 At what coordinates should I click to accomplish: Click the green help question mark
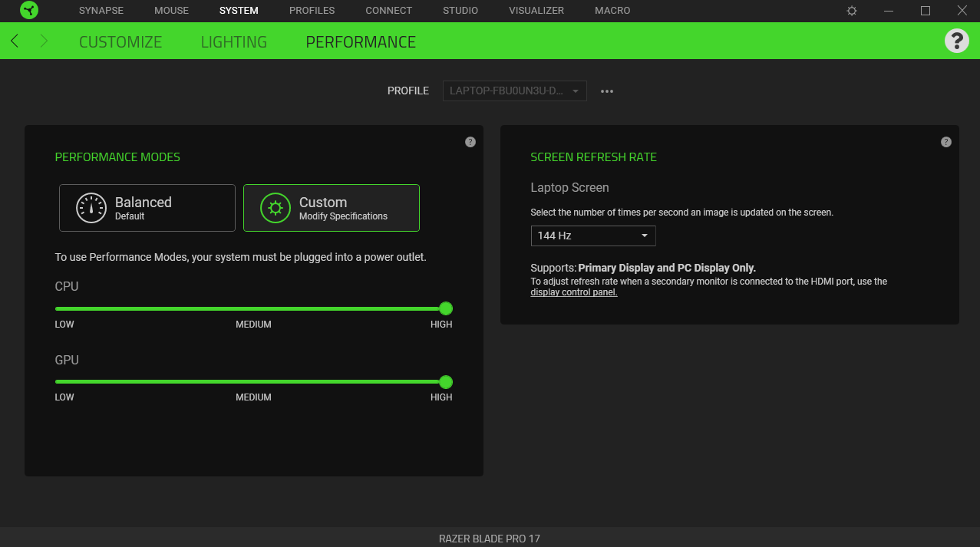956,41
